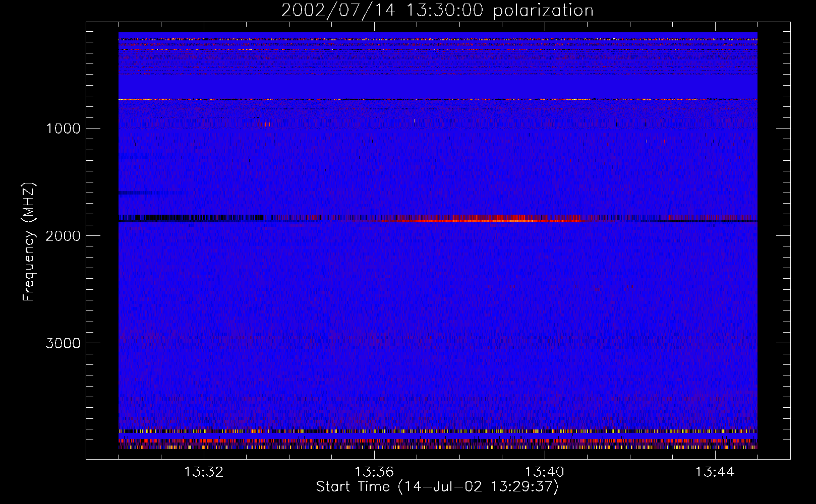Image resolution: width=816 pixels, height=504 pixels.
Task: Click the 1000 frequency tick label
Action: [x=63, y=129]
